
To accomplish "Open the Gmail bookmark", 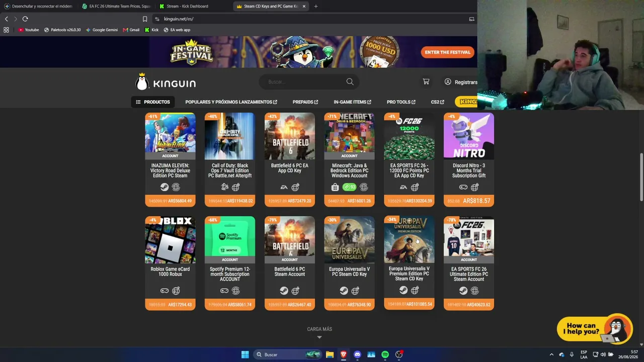I will [x=131, y=30].
